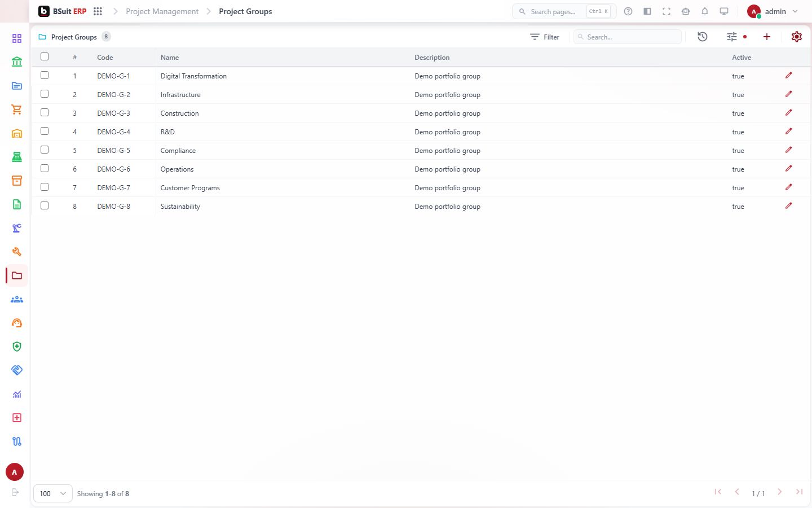Open the history clock icon in toolbar

(703, 37)
